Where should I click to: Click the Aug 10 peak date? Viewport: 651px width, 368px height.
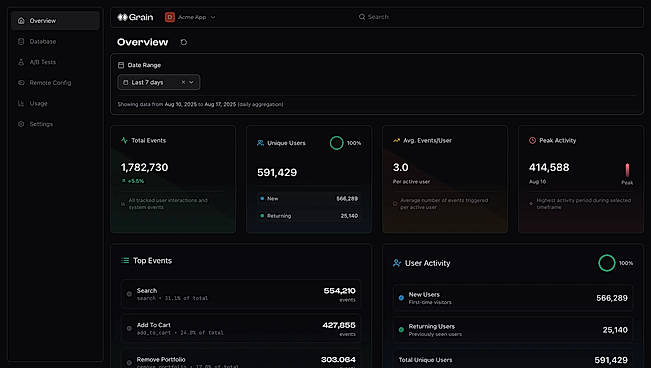pos(537,182)
